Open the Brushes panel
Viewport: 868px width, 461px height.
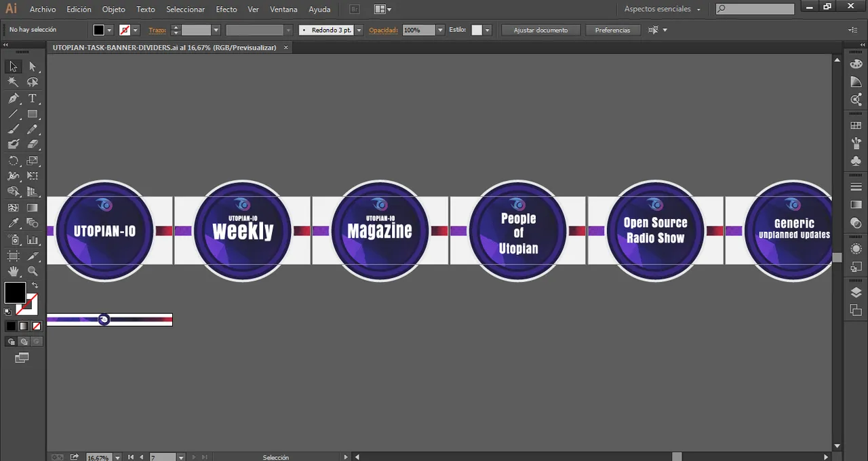[856, 143]
